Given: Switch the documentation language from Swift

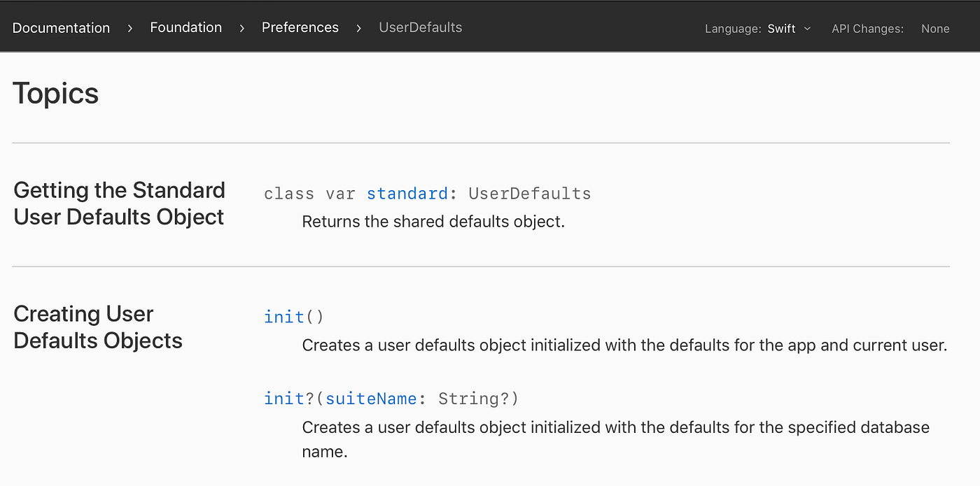Looking at the screenshot, I should coord(782,29).
